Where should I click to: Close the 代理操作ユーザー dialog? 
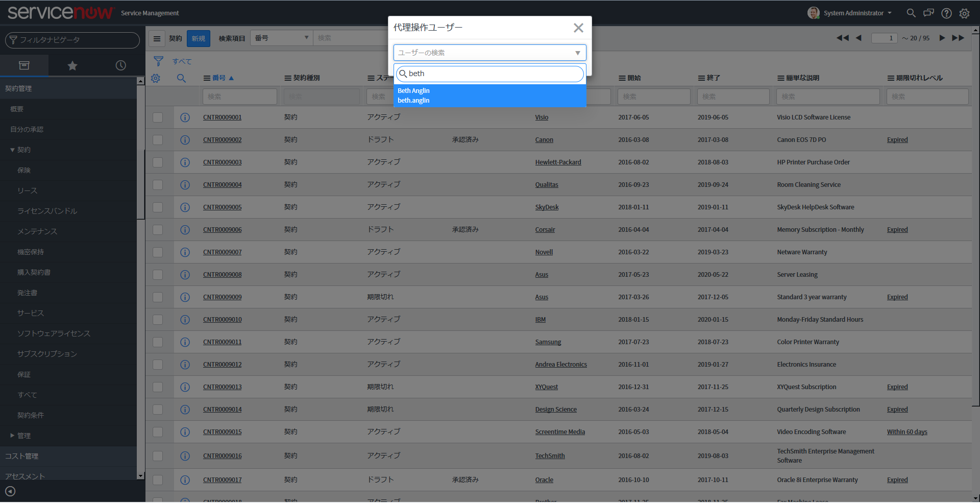tap(578, 28)
